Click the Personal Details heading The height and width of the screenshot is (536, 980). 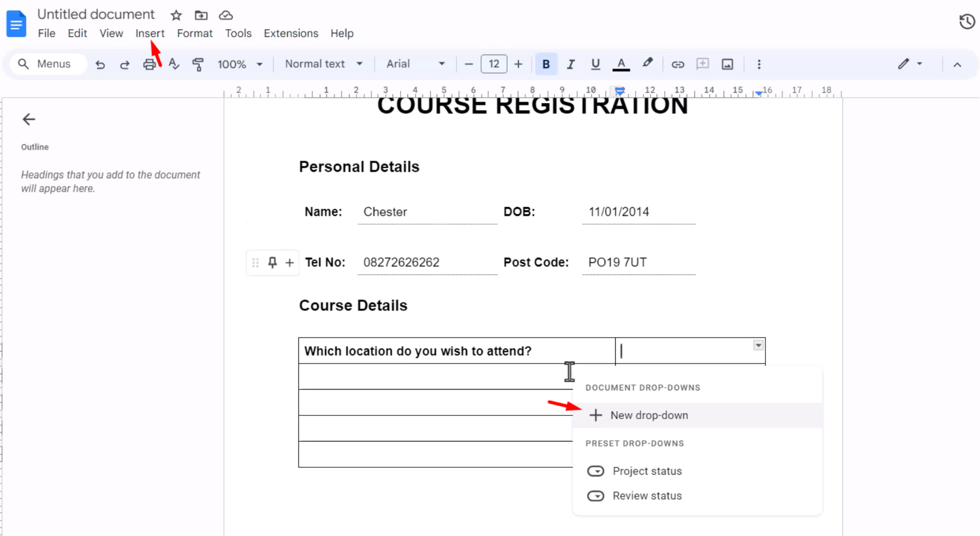pyautogui.click(x=359, y=167)
